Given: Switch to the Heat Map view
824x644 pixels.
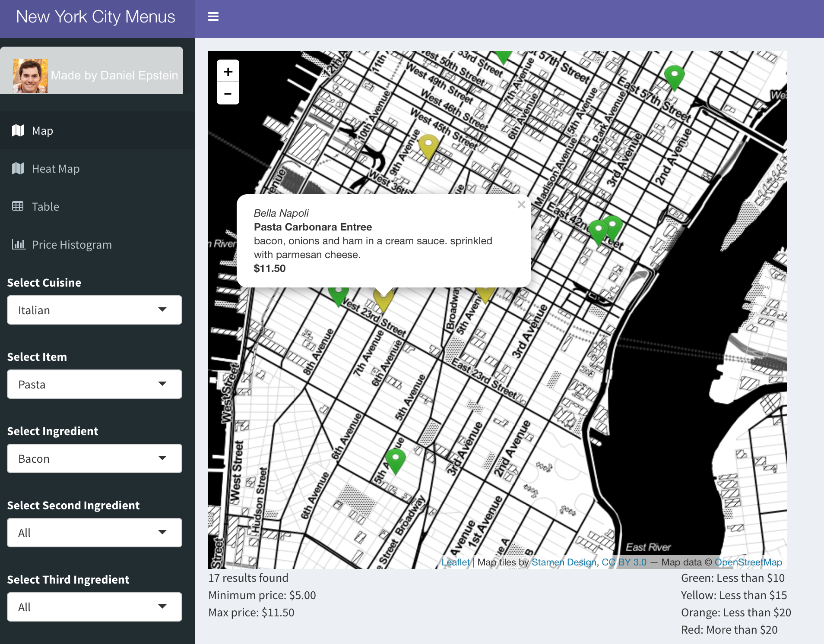Looking at the screenshot, I should tap(55, 169).
